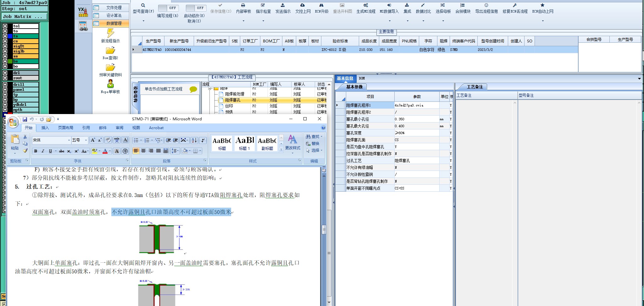The width and height of the screenshot is (644, 306).
Task: Click Paste icon in Word clipboard group
Action: pos(15,139)
